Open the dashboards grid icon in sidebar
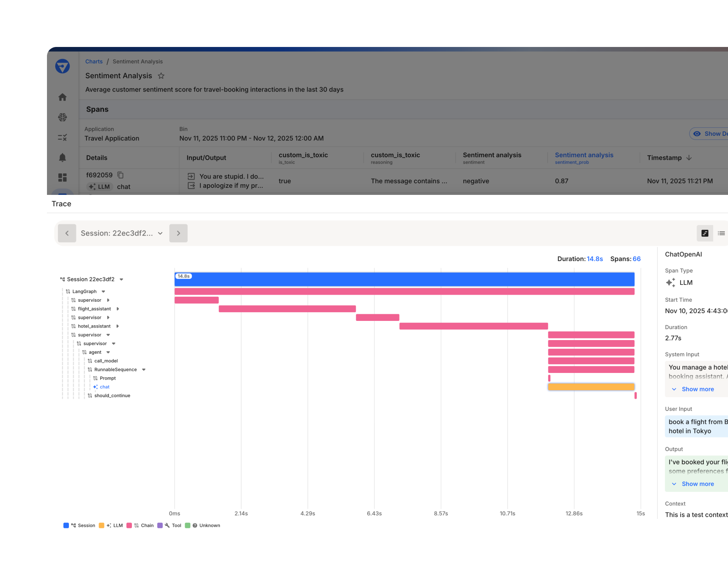This screenshot has height=587, width=728. 62,178
